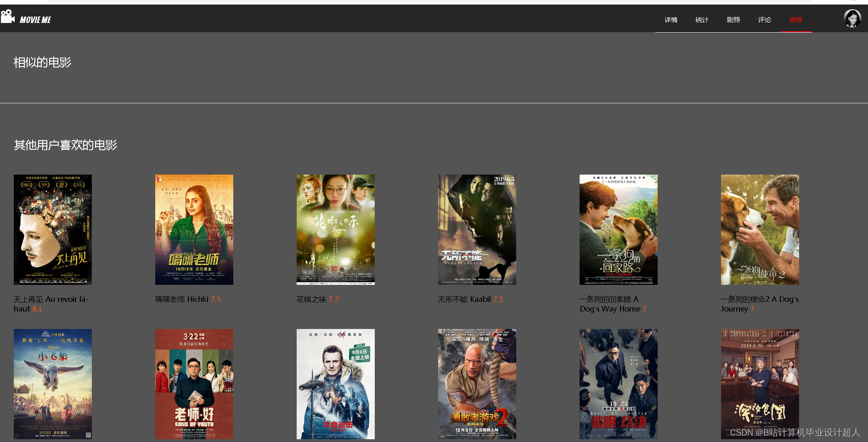Open the user avatar in the header
The height and width of the screenshot is (442, 868).
[852, 18]
